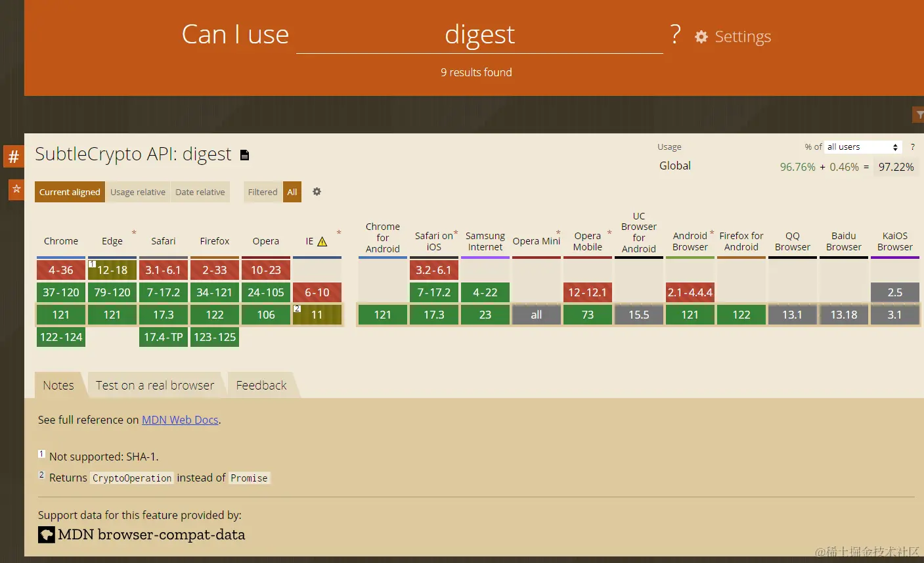Open the Settings gear icon

(701, 37)
